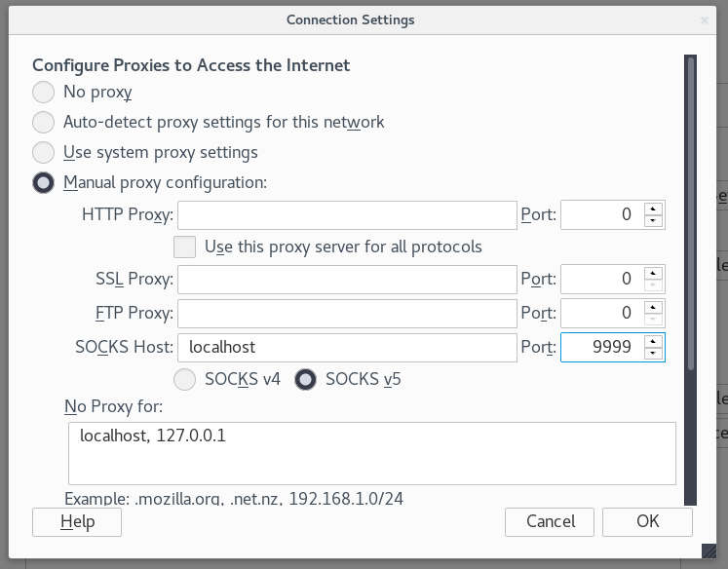The height and width of the screenshot is (569, 728).
Task: Increase SOCKS port value with up arrow
Action: pyautogui.click(x=653, y=342)
